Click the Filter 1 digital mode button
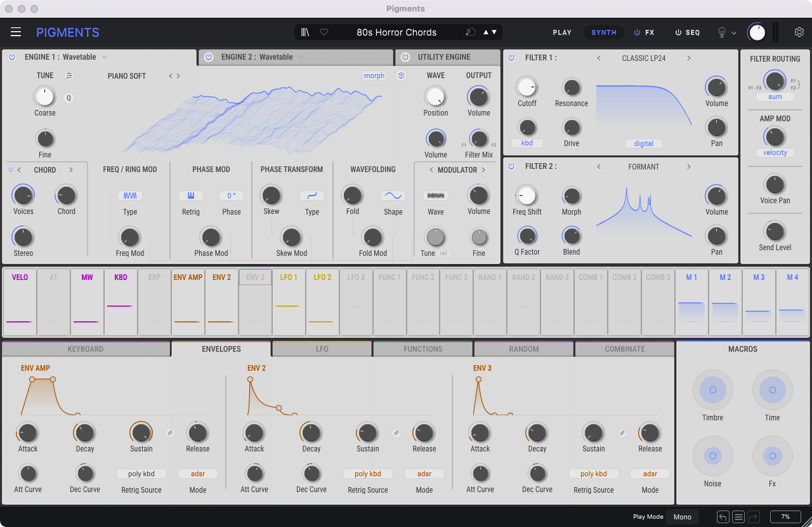Image resolution: width=812 pixels, height=527 pixels. pyautogui.click(x=643, y=143)
